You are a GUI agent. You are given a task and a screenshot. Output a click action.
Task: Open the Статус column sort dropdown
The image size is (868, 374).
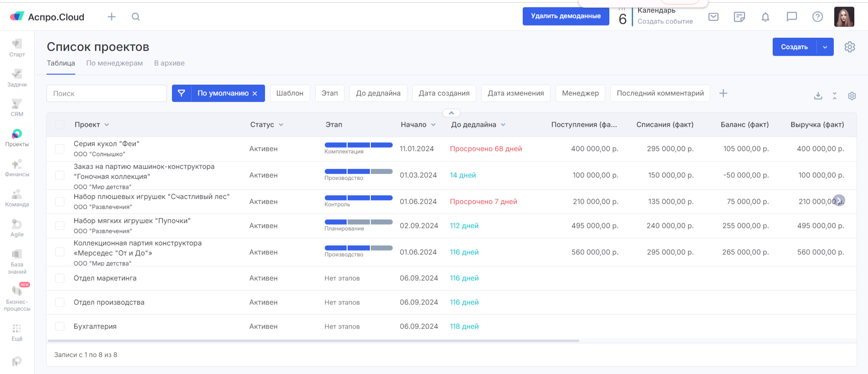(x=281, y=125)
